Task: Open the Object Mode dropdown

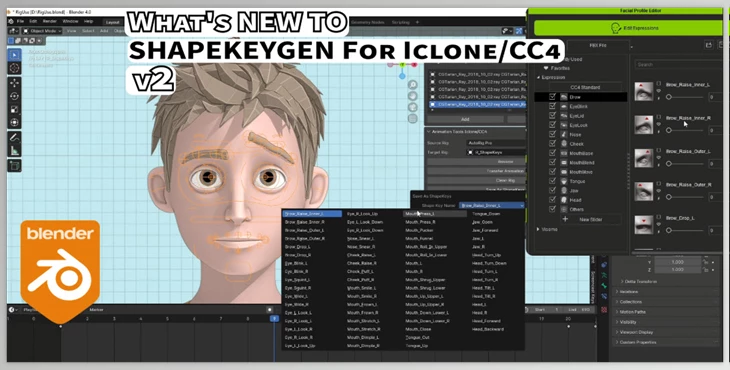Action: [42, 31]
